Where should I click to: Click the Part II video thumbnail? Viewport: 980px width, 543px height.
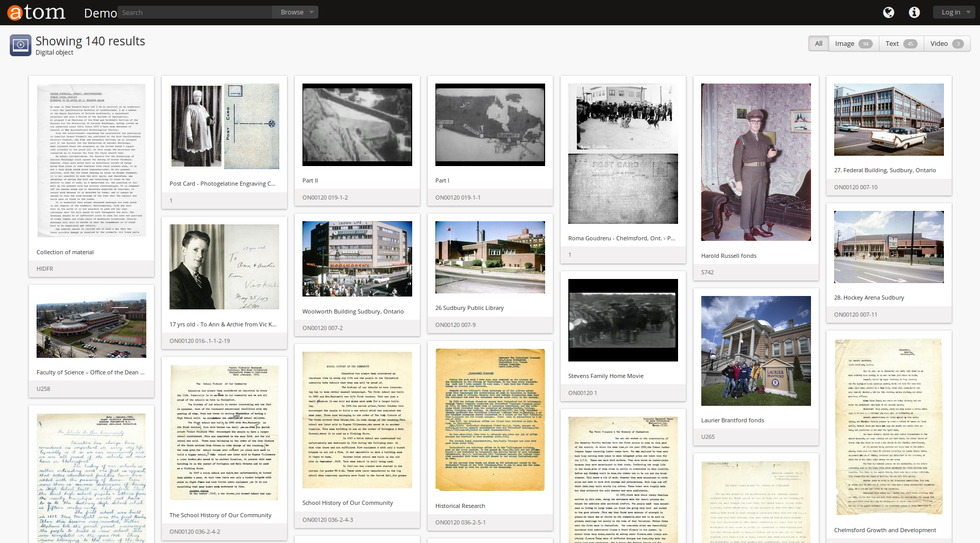[357, 124]
